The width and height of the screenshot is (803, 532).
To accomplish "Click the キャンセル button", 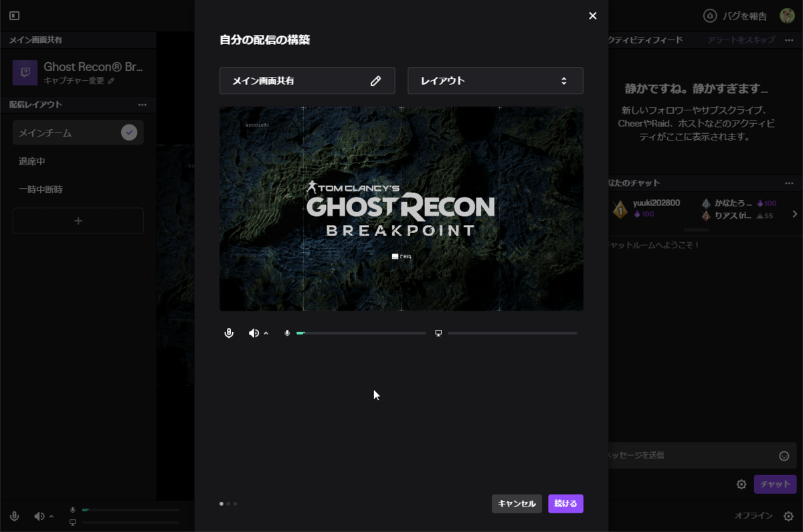I will (517, 504).
